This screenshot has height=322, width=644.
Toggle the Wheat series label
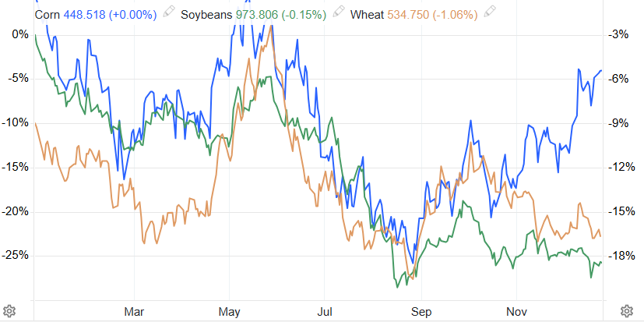tap(366, 14)
